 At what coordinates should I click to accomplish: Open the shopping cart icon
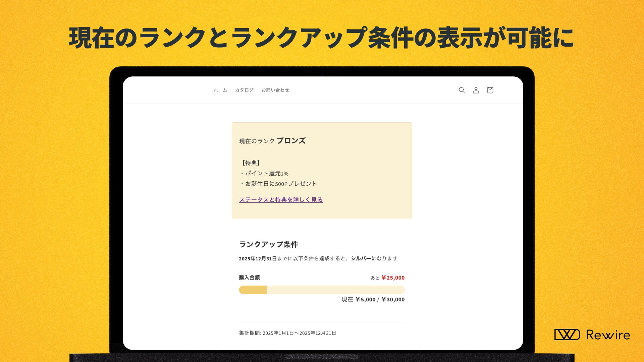[x=490, y=90]
